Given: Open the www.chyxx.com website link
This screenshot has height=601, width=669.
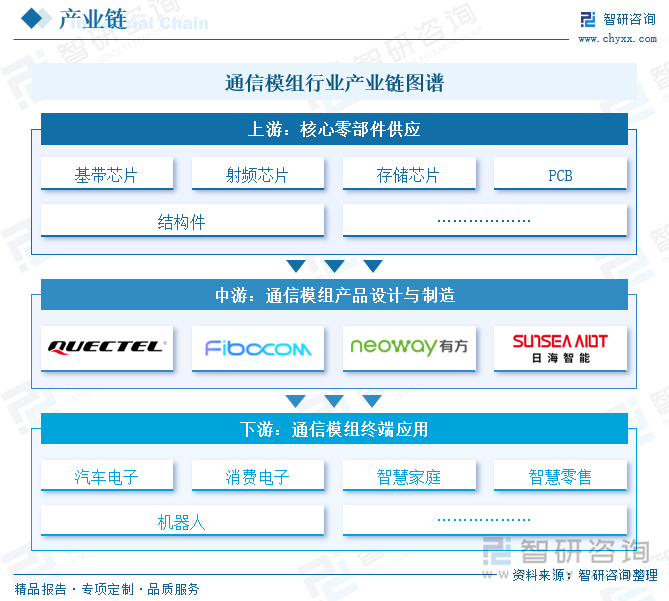Looking at the screenshot, I should pyautogui.click(x=617, y=39).
